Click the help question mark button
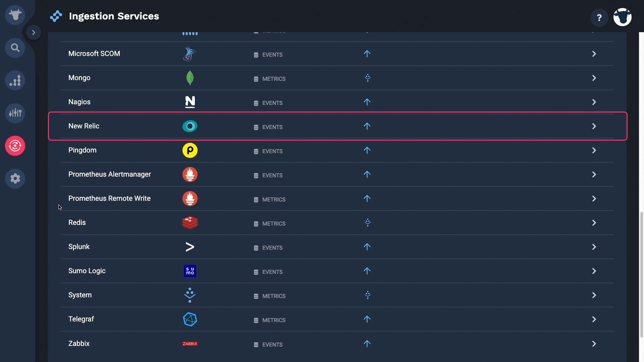This screenshot has width=644, height=362. click(x=599, y=17)
